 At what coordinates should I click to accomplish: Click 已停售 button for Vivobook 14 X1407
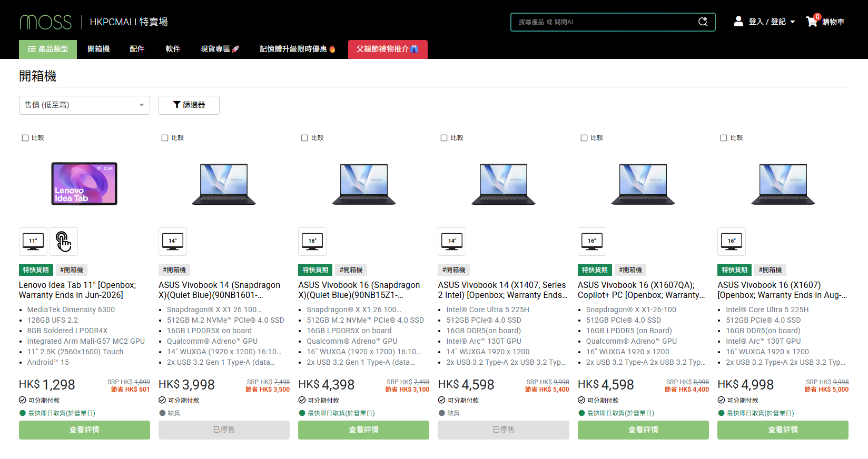504,430
